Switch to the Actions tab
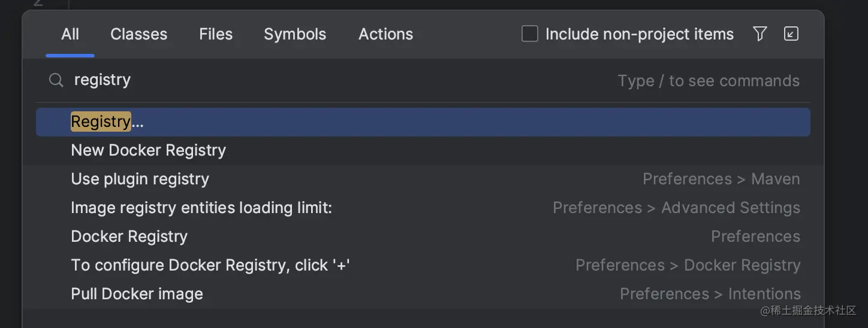The image size is (868, 328). pyautogui.click(x=385, y=34)
